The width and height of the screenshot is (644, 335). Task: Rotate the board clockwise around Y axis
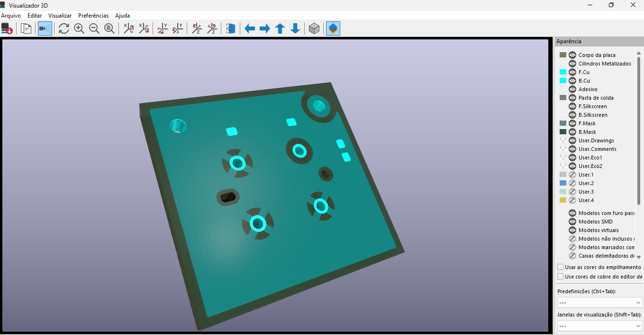pos(163,29)
